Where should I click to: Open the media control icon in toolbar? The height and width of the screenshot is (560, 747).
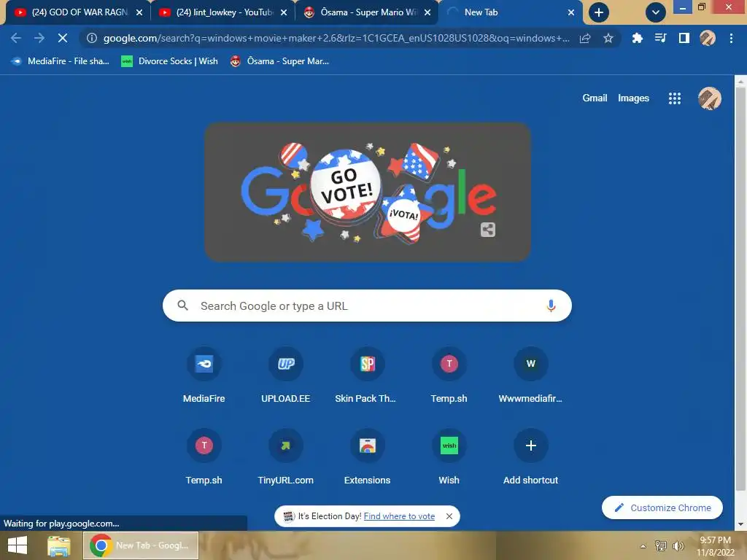660,38
